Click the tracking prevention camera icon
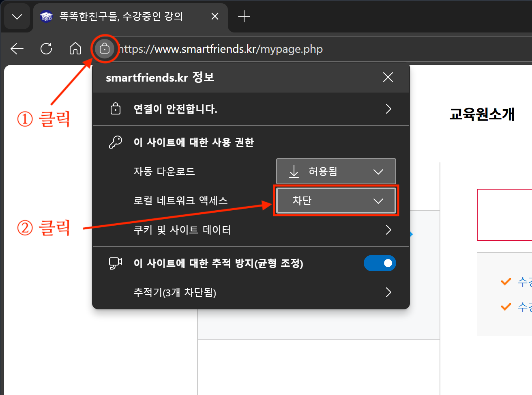 tap(116, 263)
